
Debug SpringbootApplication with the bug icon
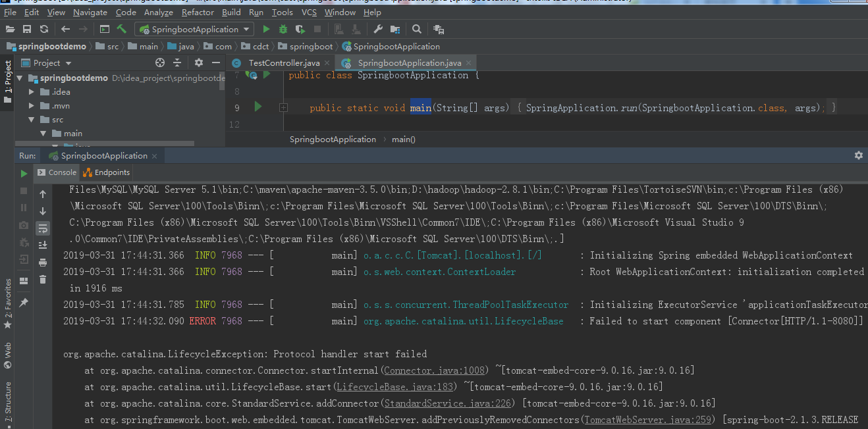[283, 29]
